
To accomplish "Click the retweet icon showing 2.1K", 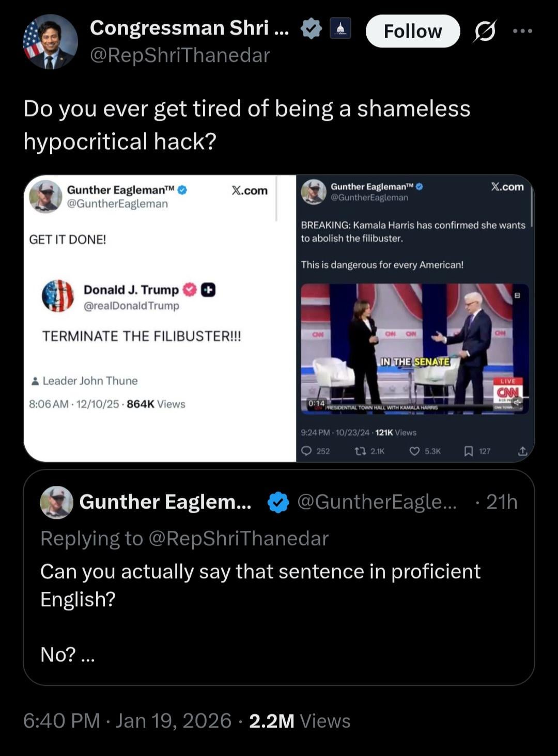I will point(361,451).
